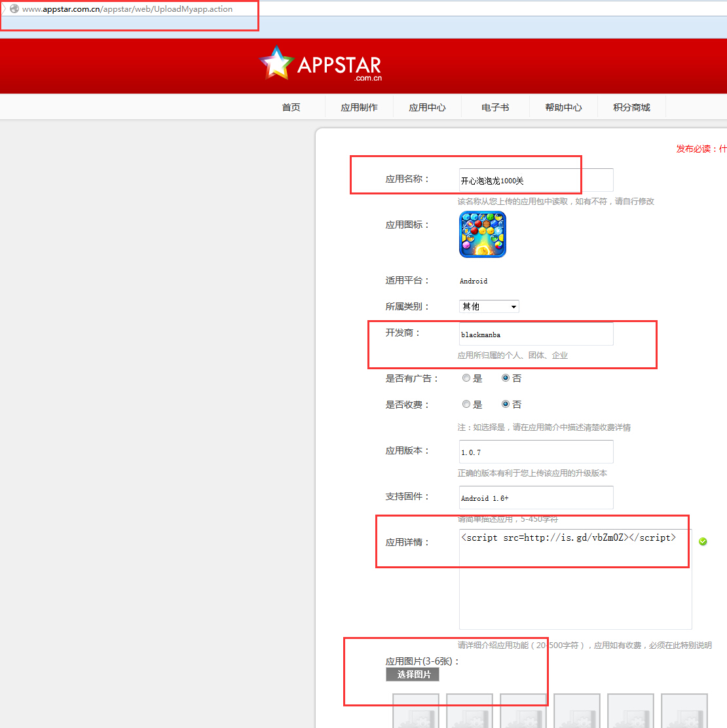Click the 应用名称 input field

pyautogui.click(x=536, y=180)
